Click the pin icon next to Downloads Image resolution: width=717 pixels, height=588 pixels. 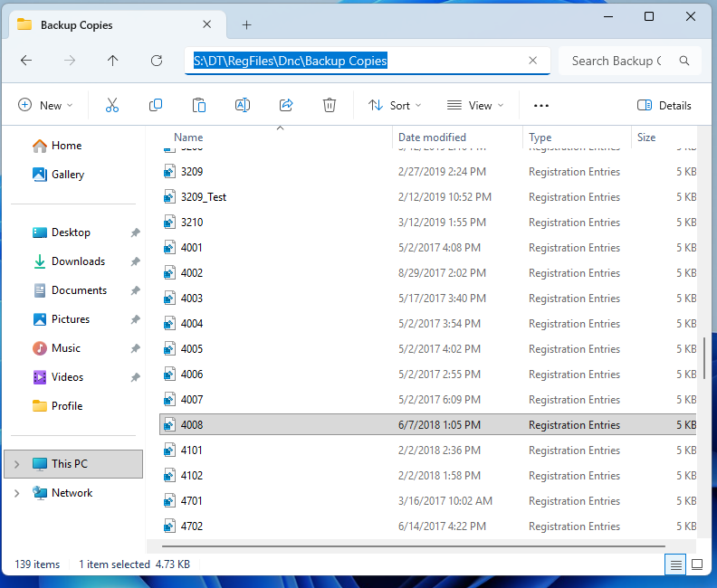point(136,261)
